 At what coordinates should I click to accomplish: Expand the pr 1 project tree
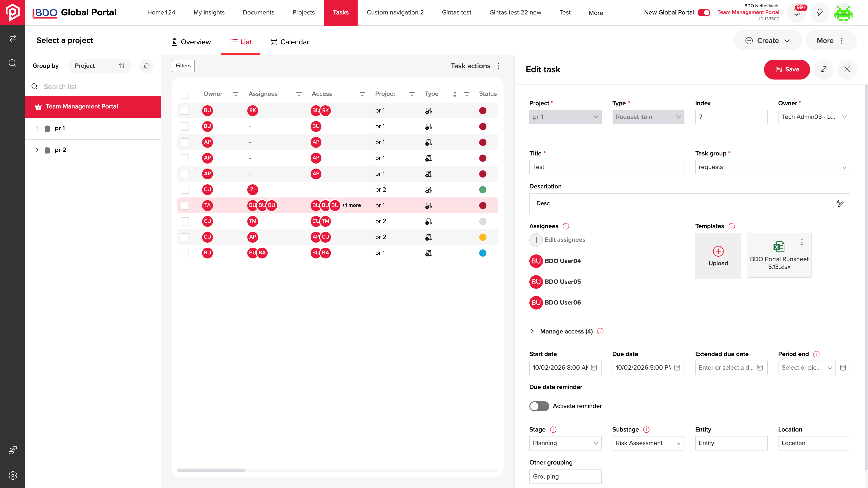tap(37, 129)
